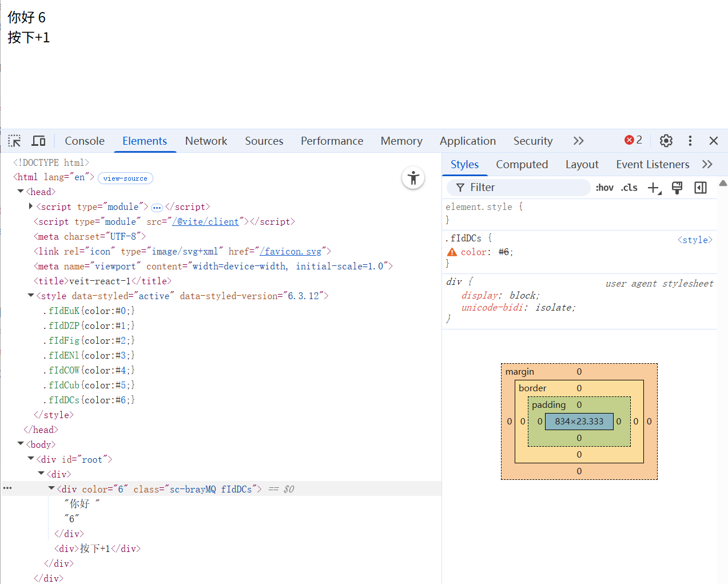Toggle the computed styles sidebar icon
This screenshot has width=728, height=584.
700,188
